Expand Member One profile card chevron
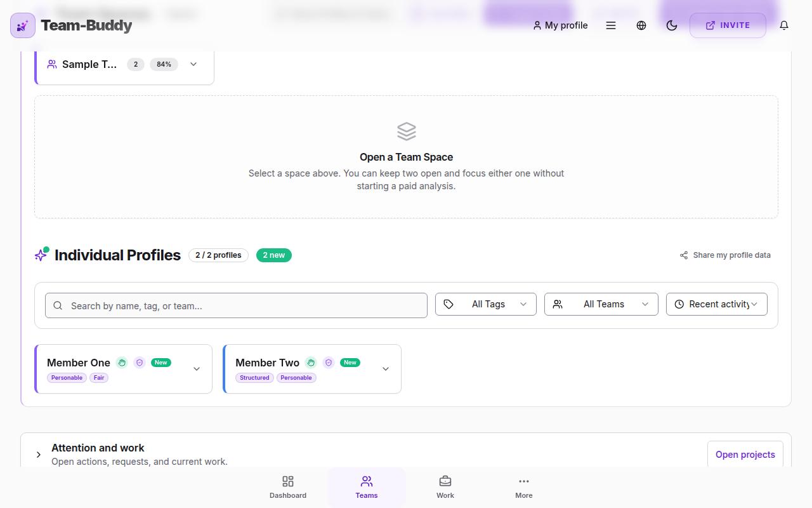This screenshot has height=508, width=812. click(197, 369)
